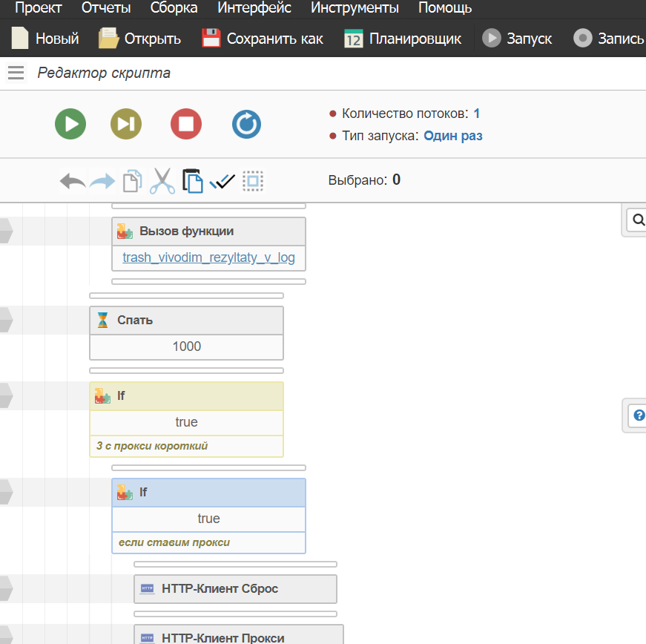Click the Redo arrow icon
Screen dimensions: 646x644
(x=102, y=180)
